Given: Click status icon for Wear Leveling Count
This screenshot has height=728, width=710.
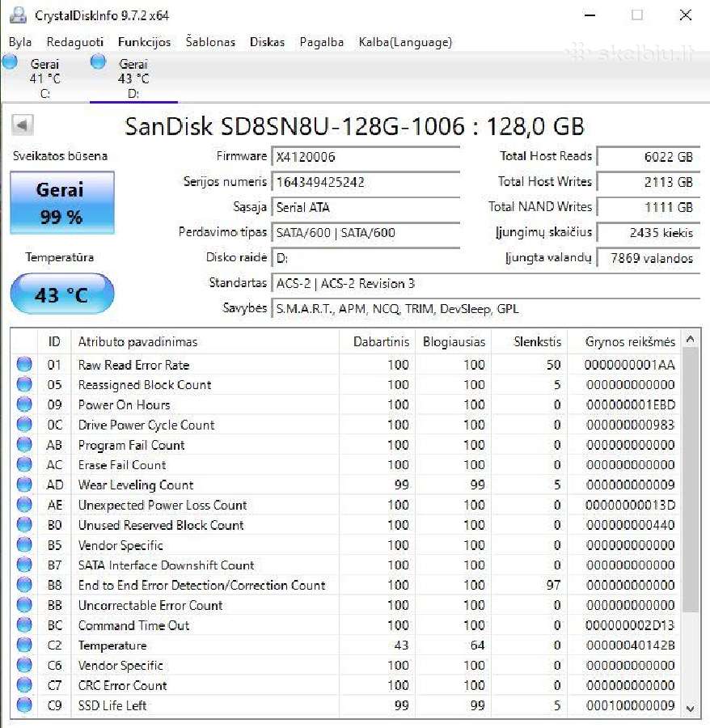Looking at the screenshot, I should [24, 485].
